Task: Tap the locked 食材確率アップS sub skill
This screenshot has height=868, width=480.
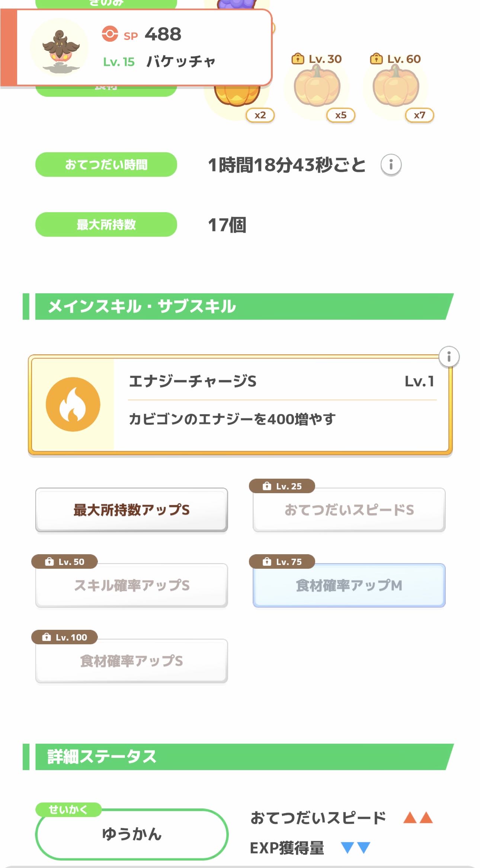Action: coord(132,661)
